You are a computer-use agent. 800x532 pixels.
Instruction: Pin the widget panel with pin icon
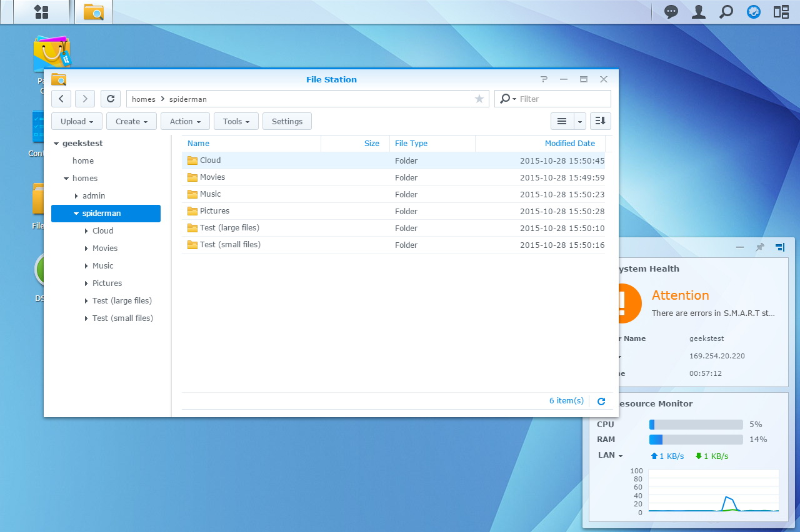click(x=760, y=247)
